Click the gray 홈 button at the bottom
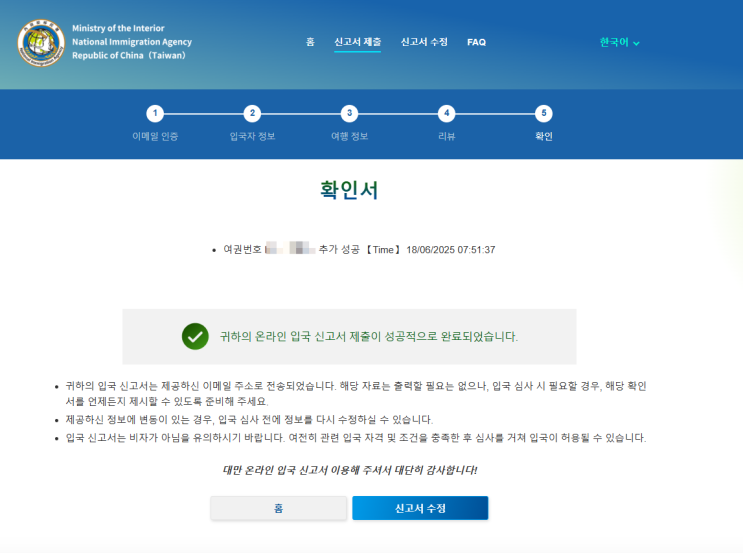The height and width of the screenshot is (553, 743). [279, 508]
